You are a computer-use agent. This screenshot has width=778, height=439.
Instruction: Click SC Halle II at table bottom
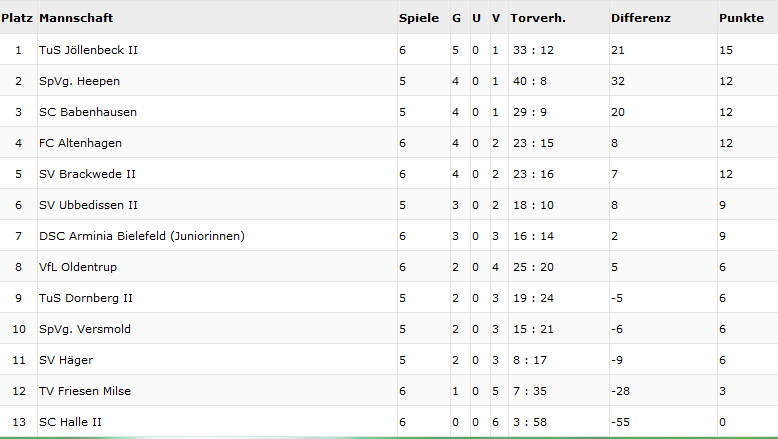70,422
